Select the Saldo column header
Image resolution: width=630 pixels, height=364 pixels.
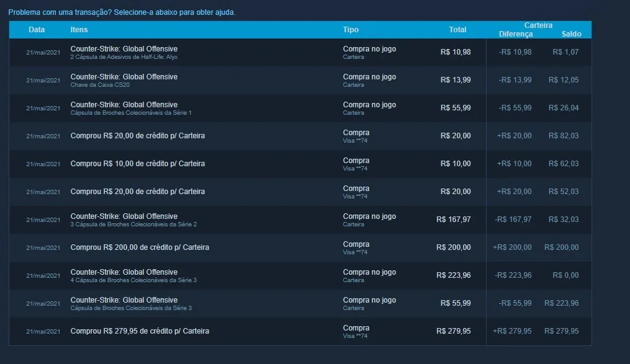(571, 34)
